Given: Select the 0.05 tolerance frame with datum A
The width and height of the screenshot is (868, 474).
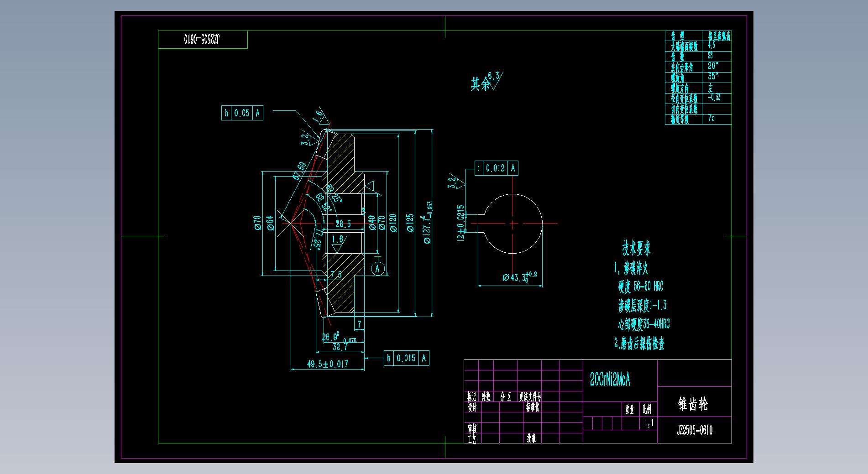Looking at the screenshot, I should point(242,113).
